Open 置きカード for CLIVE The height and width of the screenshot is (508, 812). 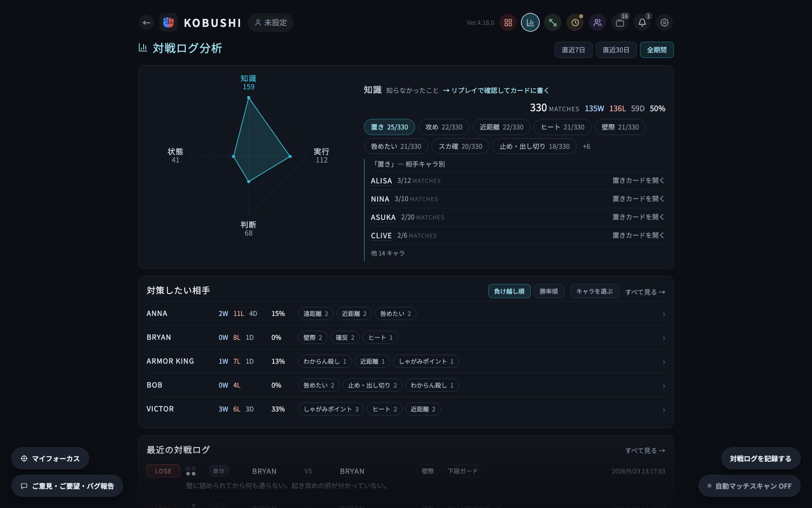tap(638, 235)
